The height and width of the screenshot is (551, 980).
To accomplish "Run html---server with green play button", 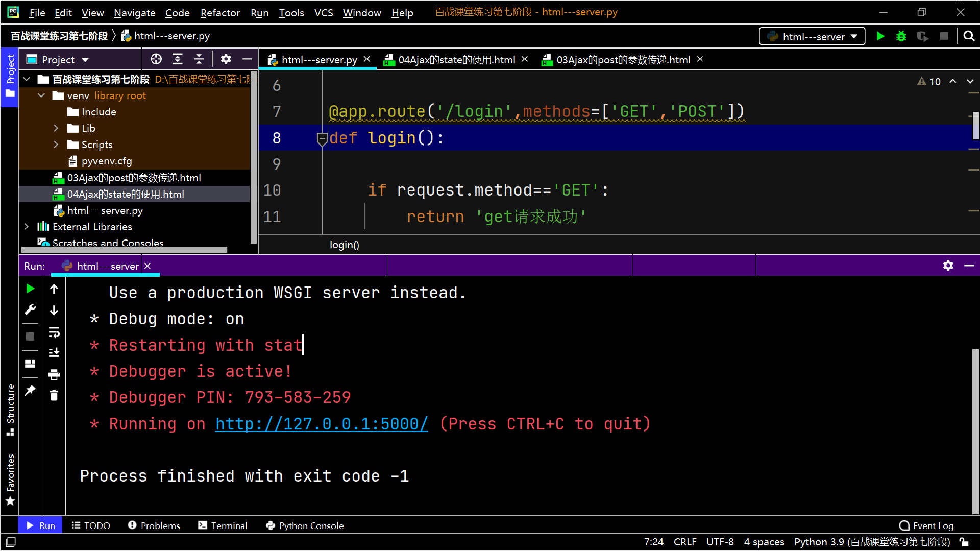I will (x=880, y=36).
